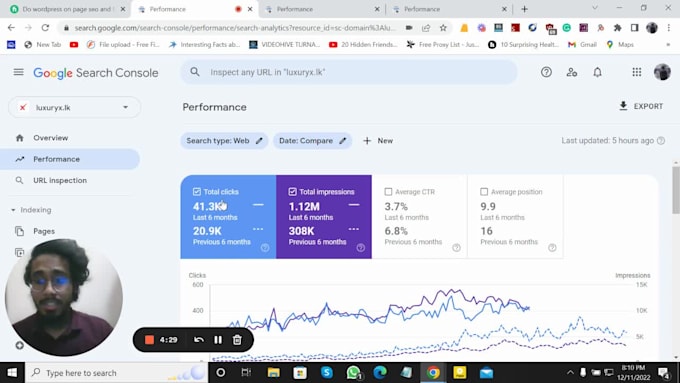Image resolution: width=680 pixels, height=383 pixels.
Task: Click the EXPORT button
Action: click(641, 106)
